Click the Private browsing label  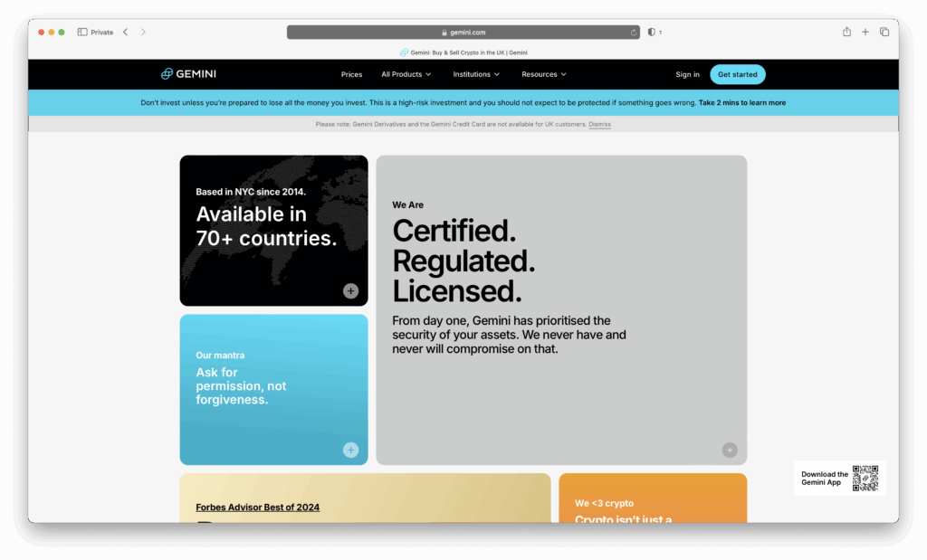click(101, 33)
